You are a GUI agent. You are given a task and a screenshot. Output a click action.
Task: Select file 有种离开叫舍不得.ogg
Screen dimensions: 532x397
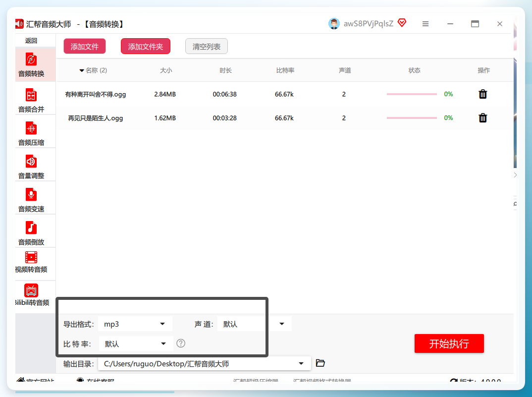(x=95, y=94)
